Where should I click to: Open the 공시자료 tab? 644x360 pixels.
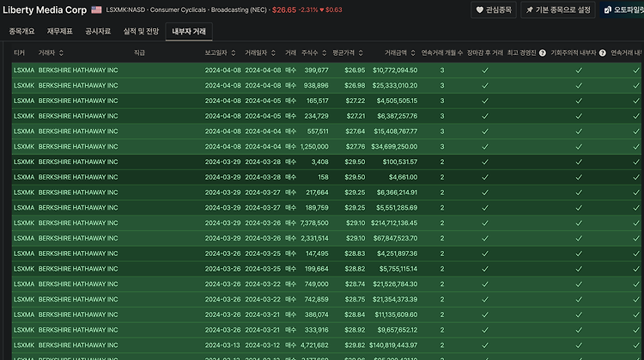(x=98, y=31)
